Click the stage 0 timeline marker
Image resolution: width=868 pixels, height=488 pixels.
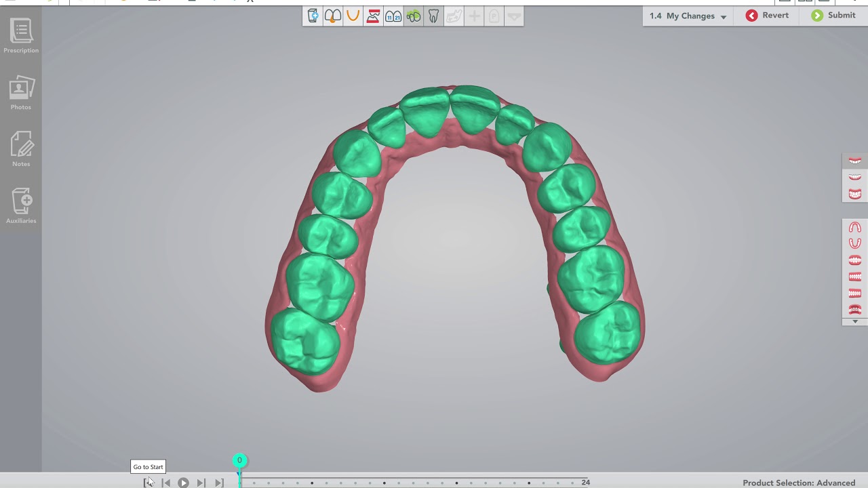239,461
